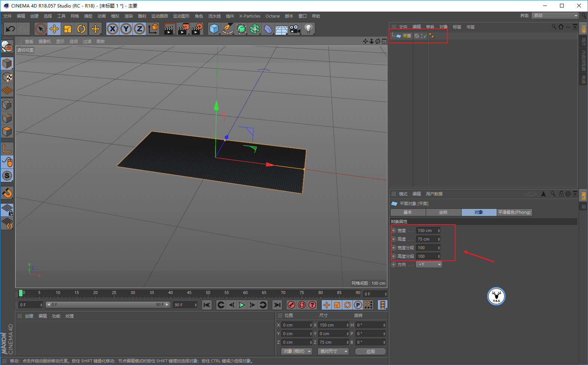
Task: Open the green array modeling objects icon
Action: (x=255, y=29)
